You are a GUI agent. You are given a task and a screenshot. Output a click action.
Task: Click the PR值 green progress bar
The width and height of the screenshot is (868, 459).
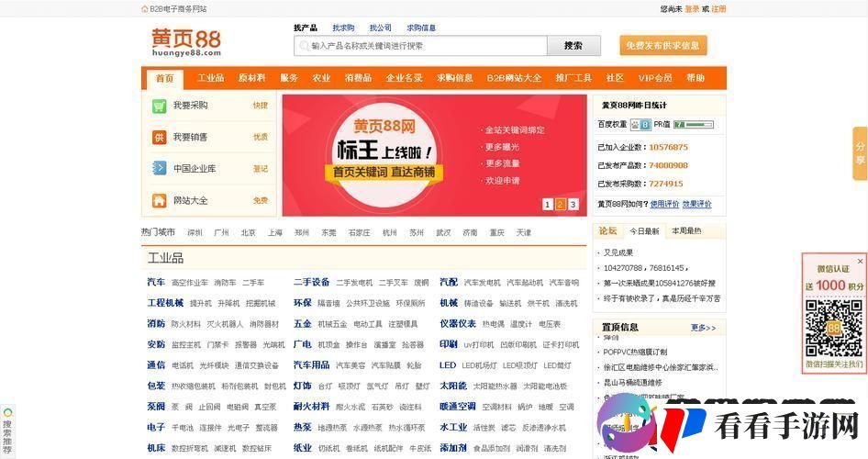pos(694,125)
